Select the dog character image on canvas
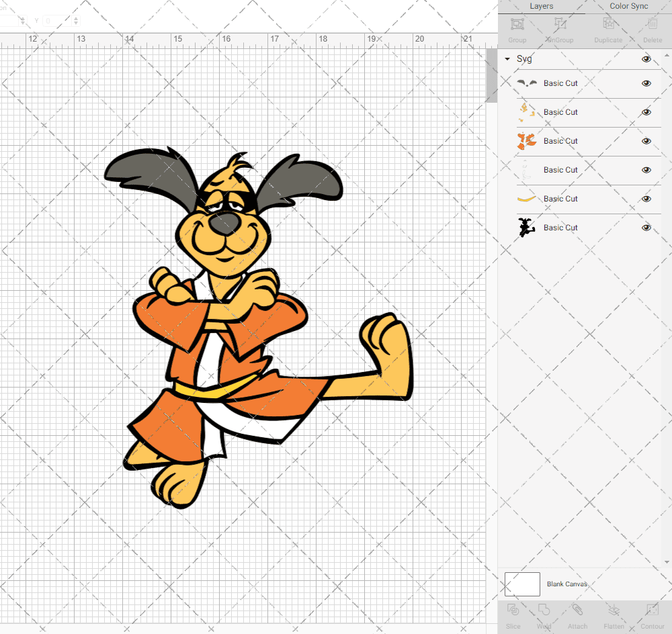The width and height of the screenshot is (672, 634). [x=259, y=328]
